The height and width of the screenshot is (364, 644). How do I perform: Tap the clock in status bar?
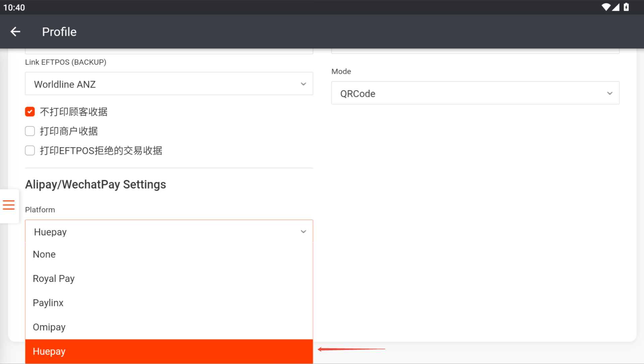click(14, 7)
